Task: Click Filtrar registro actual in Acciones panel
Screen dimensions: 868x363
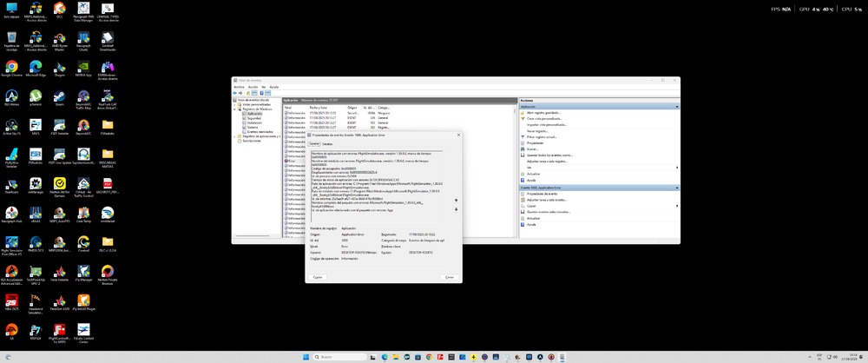Action: (x=542, y=136)
